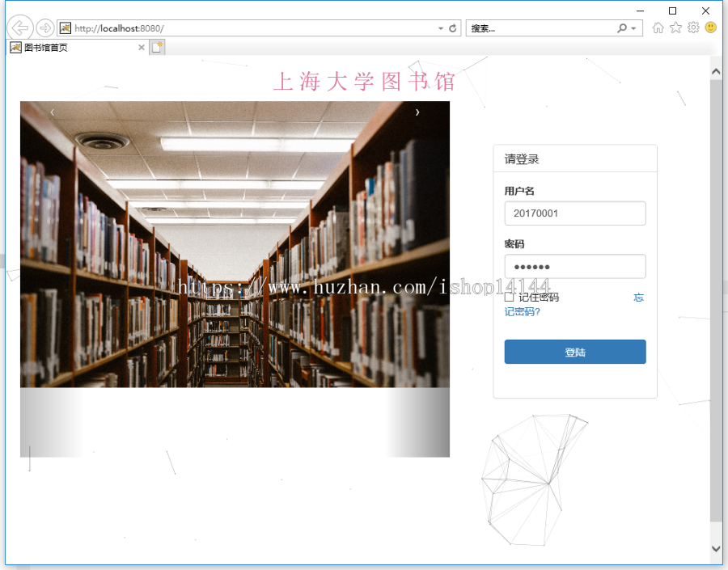Advance the carousel with the right arrow
Screen dimensions: 728x570
(417, 112)
